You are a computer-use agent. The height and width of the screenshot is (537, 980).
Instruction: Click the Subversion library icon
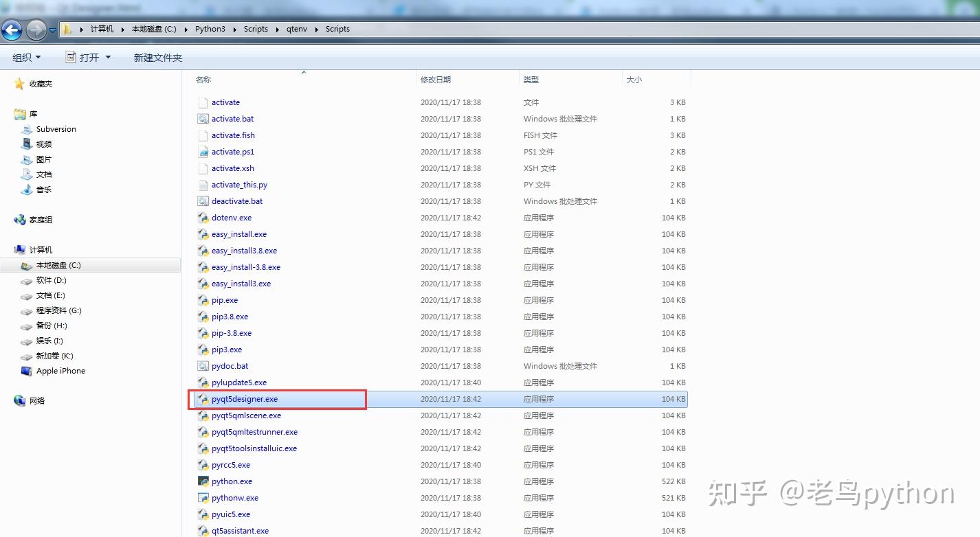coord(27,129)
